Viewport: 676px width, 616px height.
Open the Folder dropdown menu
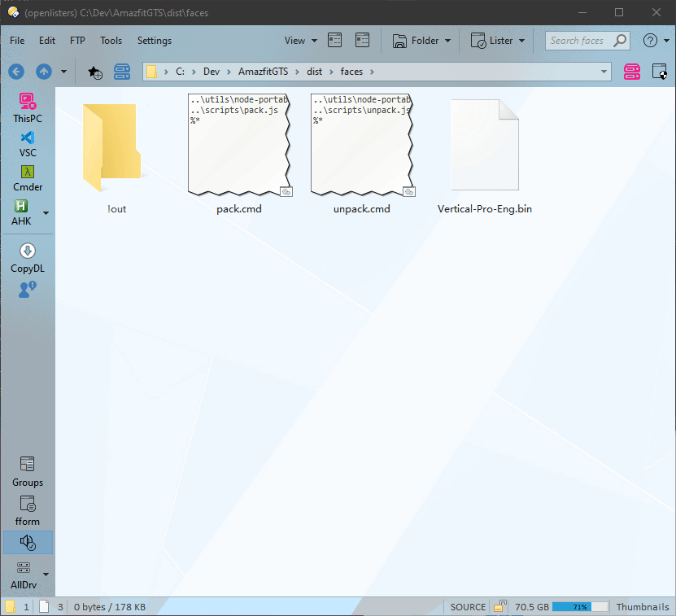[424, 41]
